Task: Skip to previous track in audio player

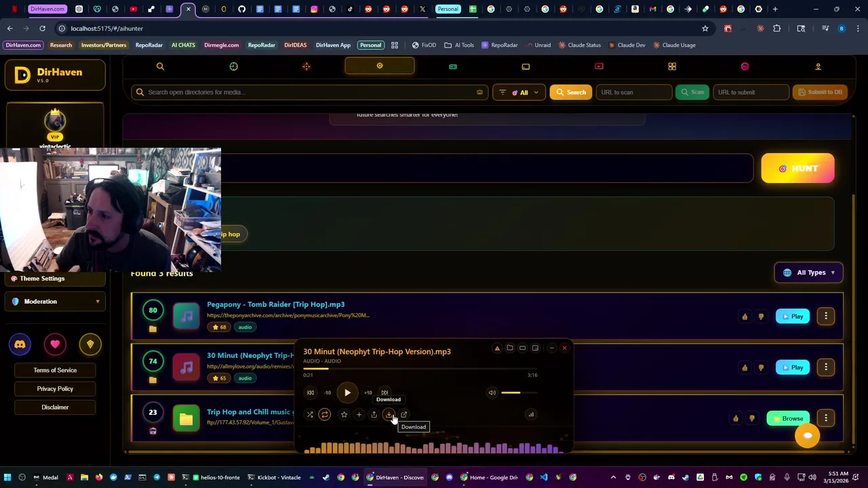Action: pos(311,392)
